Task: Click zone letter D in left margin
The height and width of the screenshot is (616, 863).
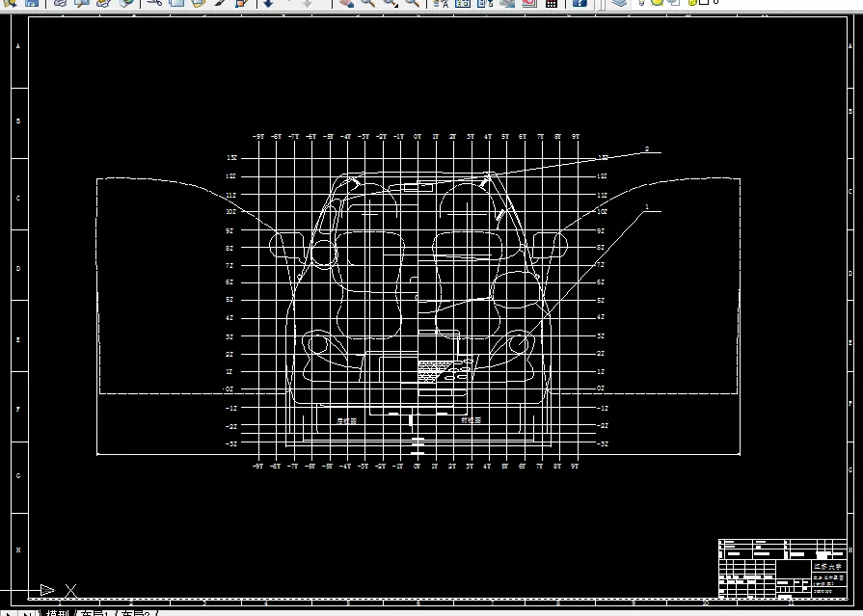Action: click(x=18, y=269)
